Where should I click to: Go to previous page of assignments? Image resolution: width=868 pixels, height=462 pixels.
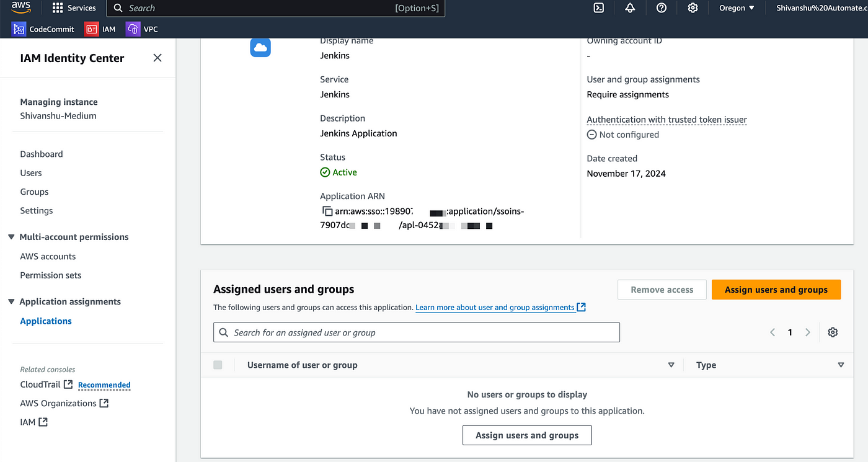pyautogui.click(x=773, y=332)
